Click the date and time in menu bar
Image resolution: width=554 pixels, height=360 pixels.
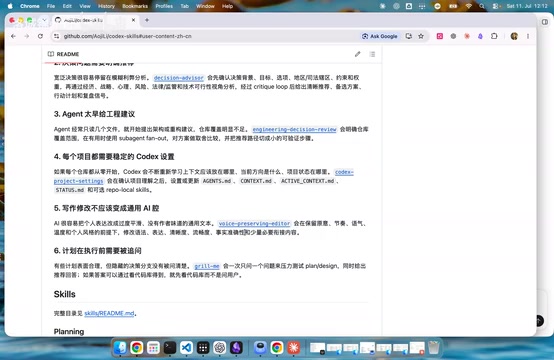[527, 6]
